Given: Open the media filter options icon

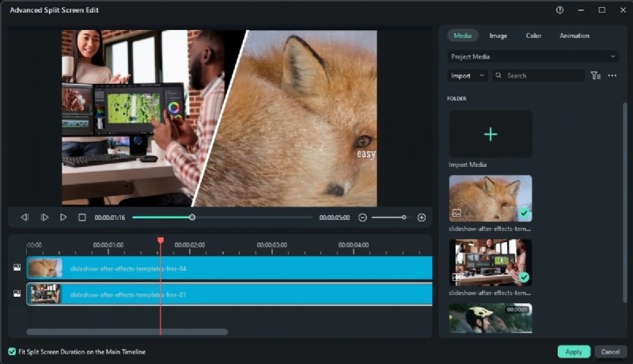Looking at the screenshot, I should [595, 76].
